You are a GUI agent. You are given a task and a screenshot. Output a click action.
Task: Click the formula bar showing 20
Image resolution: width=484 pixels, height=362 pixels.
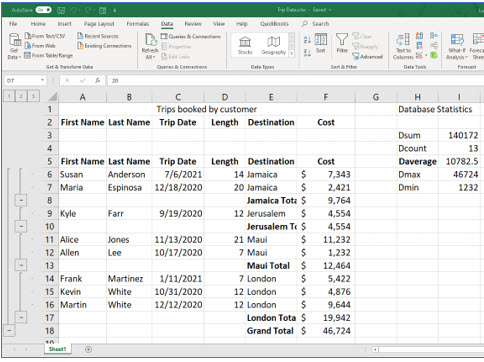point(295,80)
